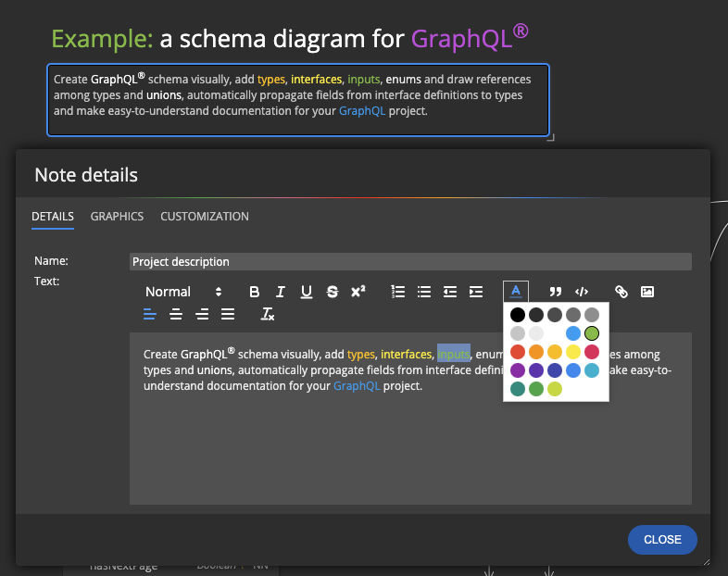Insert a code block

pos(582,292)
